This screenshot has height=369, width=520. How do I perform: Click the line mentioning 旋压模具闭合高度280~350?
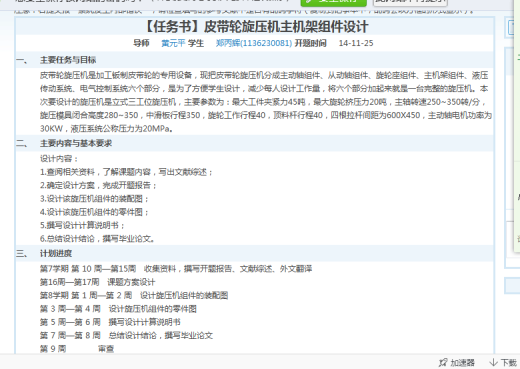tap(266, 115)
